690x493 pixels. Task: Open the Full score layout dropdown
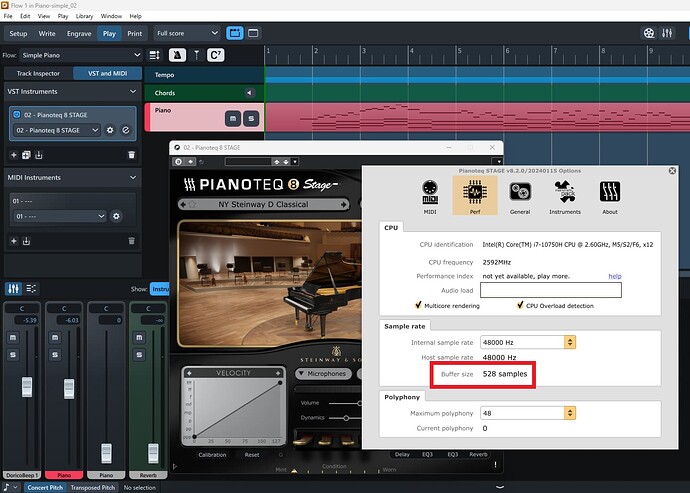coord(187,33)
